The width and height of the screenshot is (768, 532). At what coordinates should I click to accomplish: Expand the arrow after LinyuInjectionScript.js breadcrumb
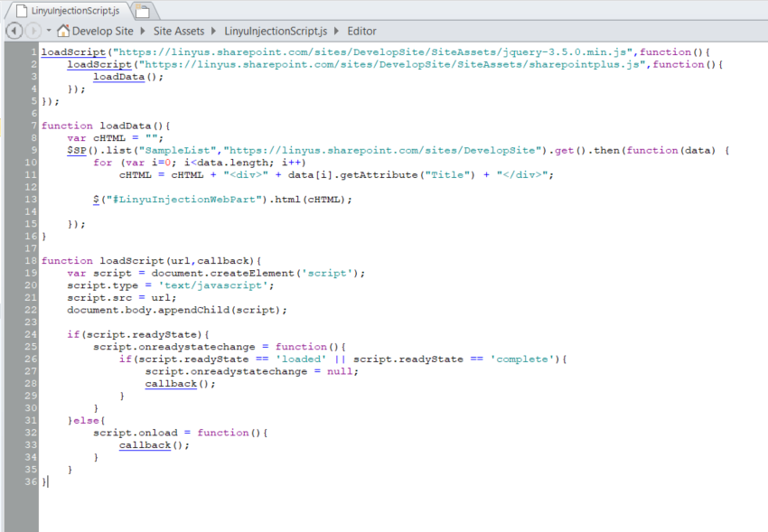coord(336,31)
